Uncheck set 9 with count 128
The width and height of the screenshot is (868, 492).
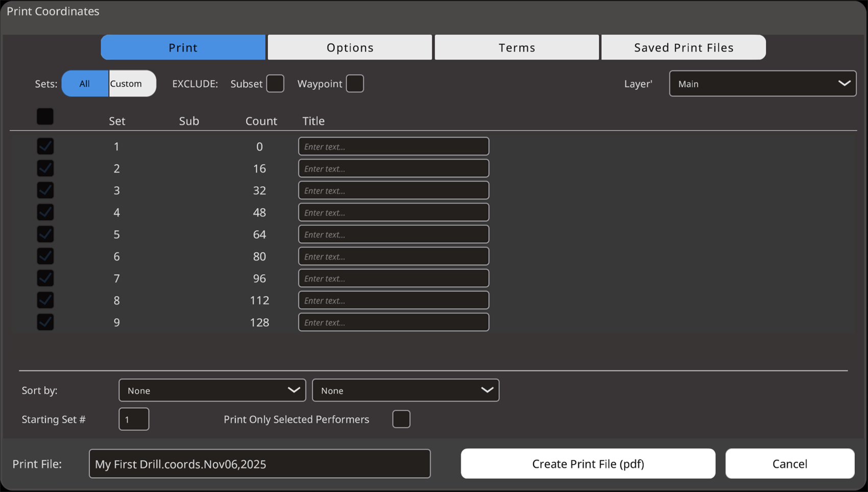(x=45, y=322)
